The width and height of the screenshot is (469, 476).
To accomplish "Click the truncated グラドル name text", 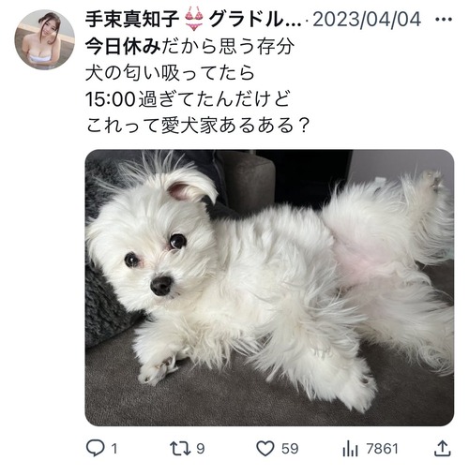I will tap(255, 20).
